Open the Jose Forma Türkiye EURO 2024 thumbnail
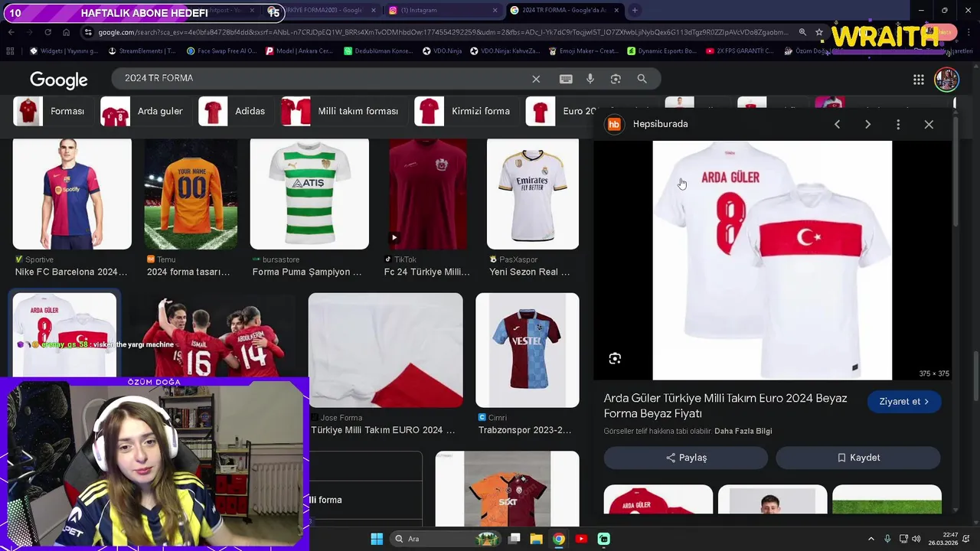The image size is (980, 551). click(385, 350)
